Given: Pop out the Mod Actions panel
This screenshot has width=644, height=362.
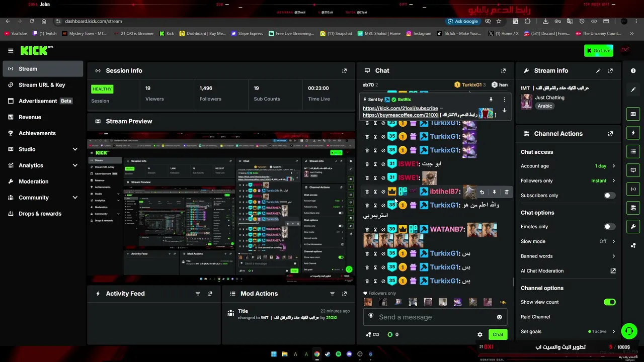Looking at the screenshot, I should (x=344, y=294).
